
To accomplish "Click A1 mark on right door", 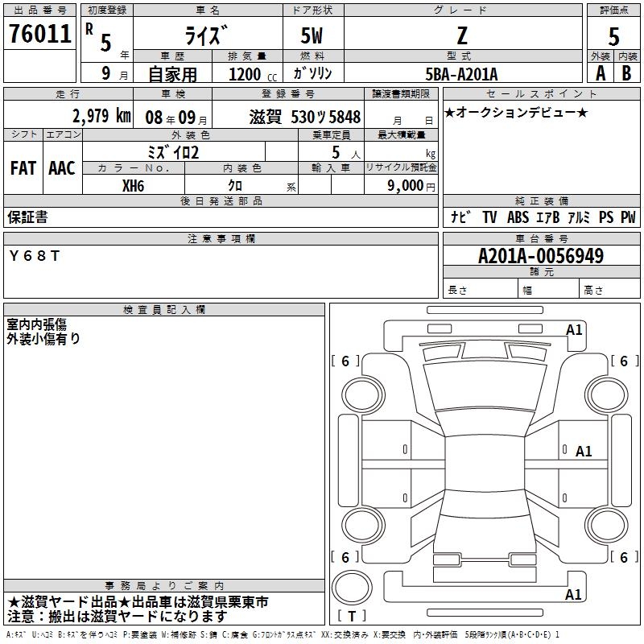I will point(584,452).
